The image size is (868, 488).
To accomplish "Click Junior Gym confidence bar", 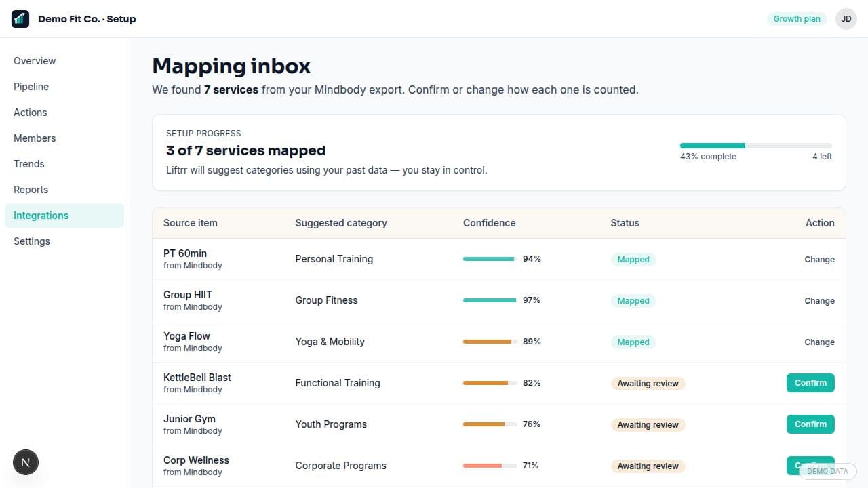I will tap(490, 424).
